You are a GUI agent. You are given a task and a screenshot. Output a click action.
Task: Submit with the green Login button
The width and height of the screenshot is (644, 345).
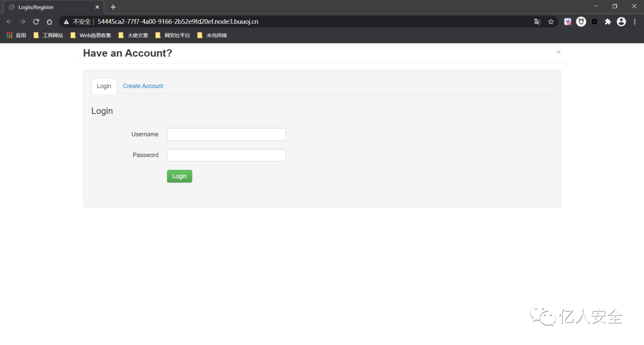pos(179,176)
